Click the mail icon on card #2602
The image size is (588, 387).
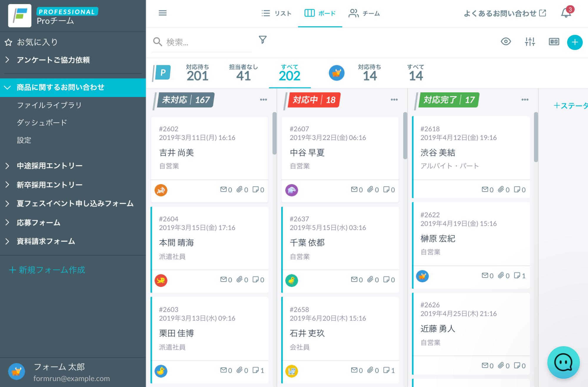[224, 189]
